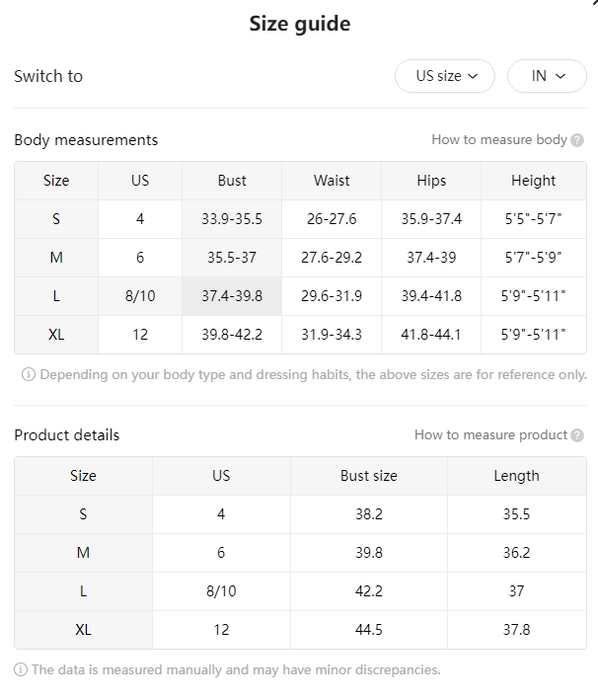Click the Height column header
Image resolution: width=598 pixels, height=700 pixels.
click(x=533, y=181)
